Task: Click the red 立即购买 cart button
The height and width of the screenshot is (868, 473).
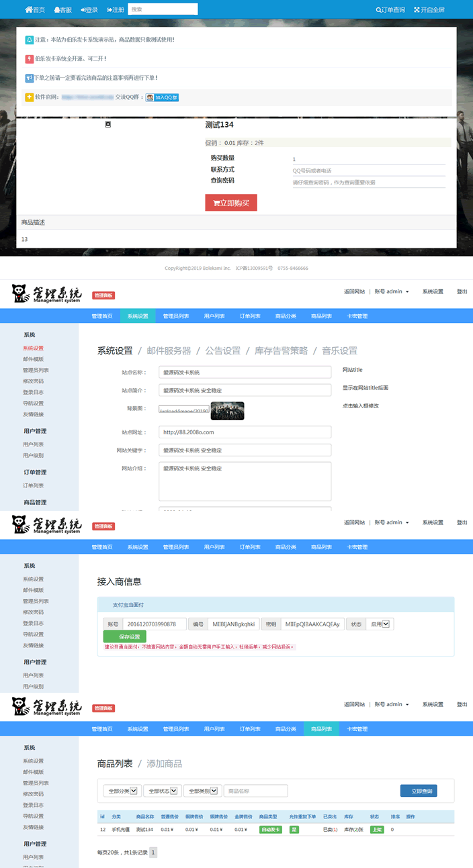Action: pyautogui.click(x=230, y=203)
